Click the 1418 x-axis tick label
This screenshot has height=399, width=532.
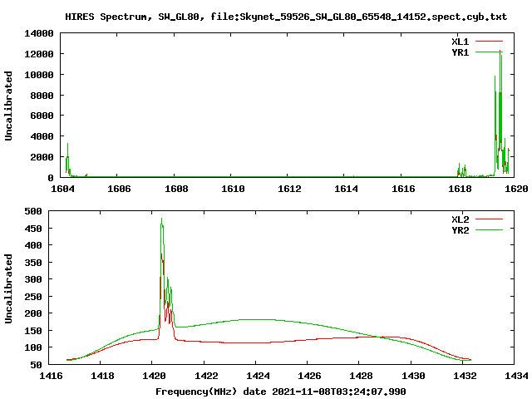click(x=102, y=376)
